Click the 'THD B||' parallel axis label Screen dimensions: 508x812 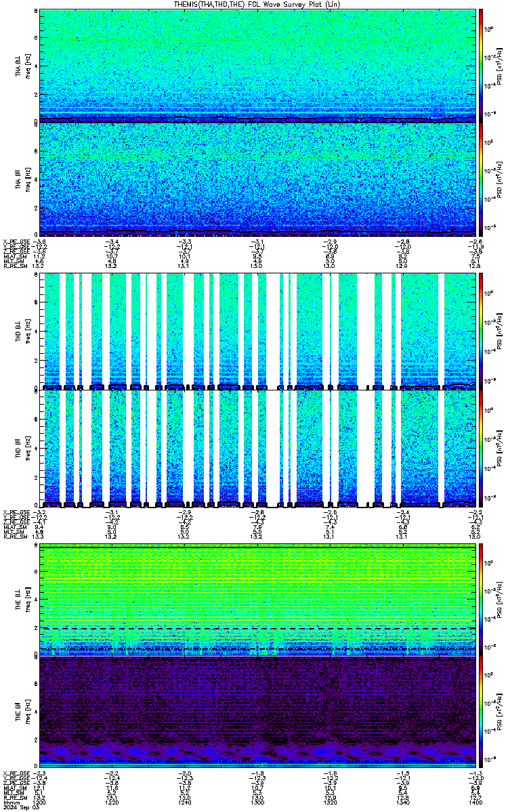click(x=19, y=447)
